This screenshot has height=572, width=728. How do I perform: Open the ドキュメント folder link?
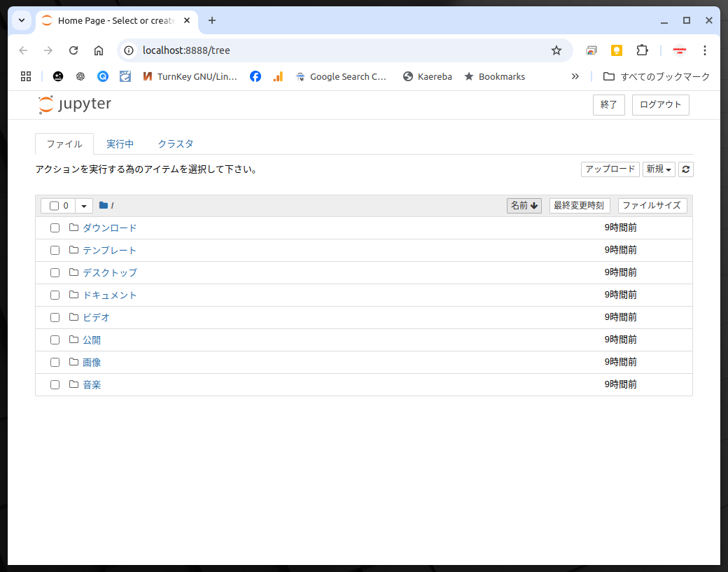click(x=110, y=295)
